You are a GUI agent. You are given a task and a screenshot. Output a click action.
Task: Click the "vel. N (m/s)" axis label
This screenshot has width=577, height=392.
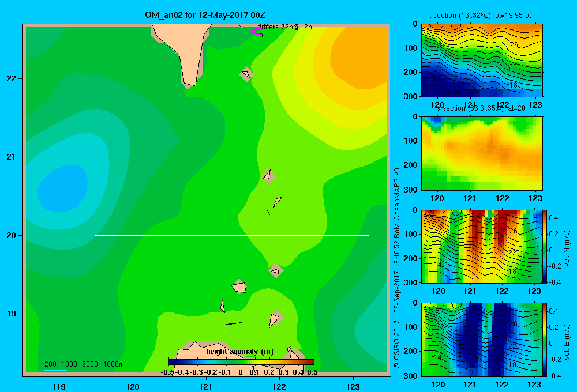pyautogui.click(x=567, y=248)
